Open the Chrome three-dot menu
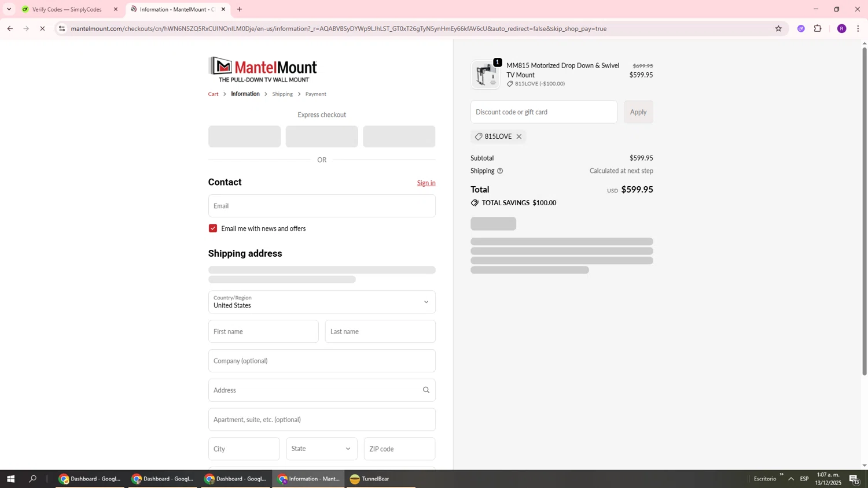The height and width of the screenshot is (488, 868). pyautogui.click(x=858, y=28)
